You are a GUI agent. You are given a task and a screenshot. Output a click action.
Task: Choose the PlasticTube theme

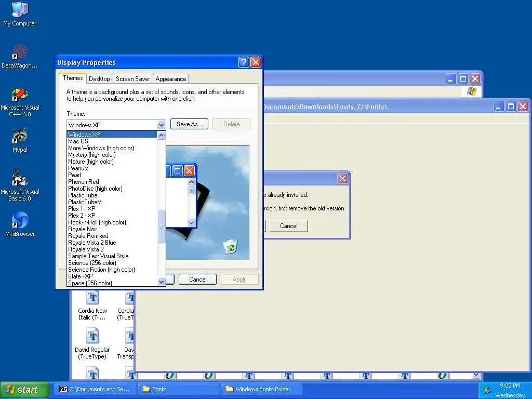[x=112, y=195]
